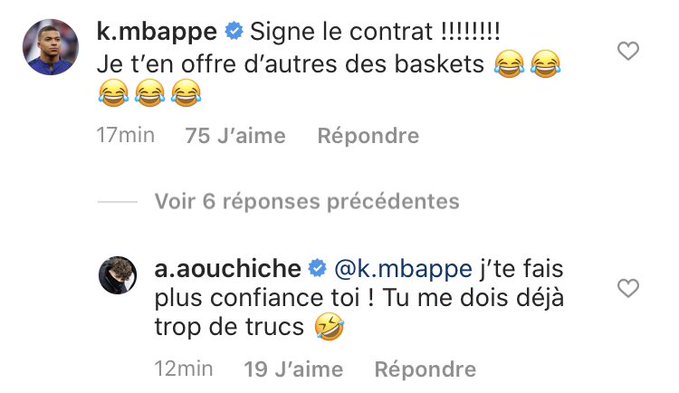View the 19 J'aime likes list
679x393 pixels.
tap(294, 370)
